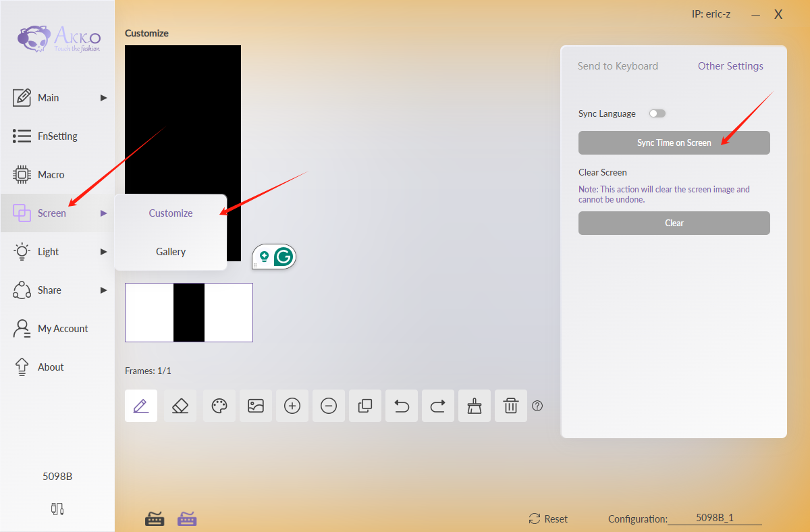Switch to Send to Keyboard tab
This screenshot has height=532, width=810.
tap(618, 66)
